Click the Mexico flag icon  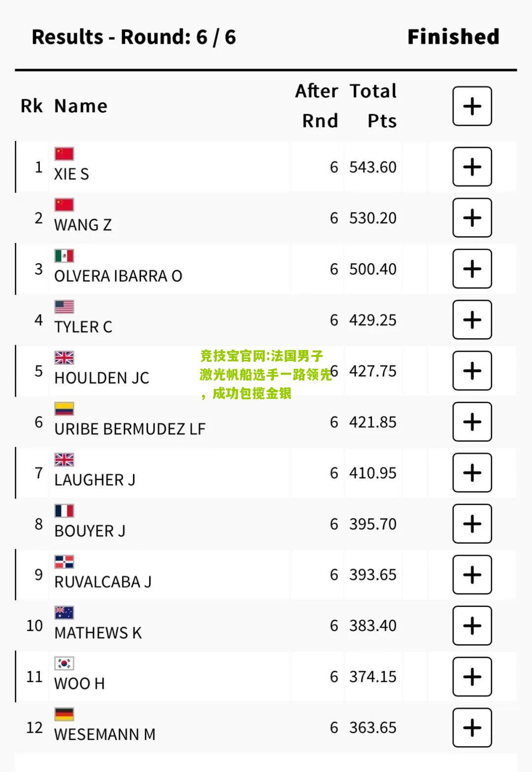click(64, 256)
